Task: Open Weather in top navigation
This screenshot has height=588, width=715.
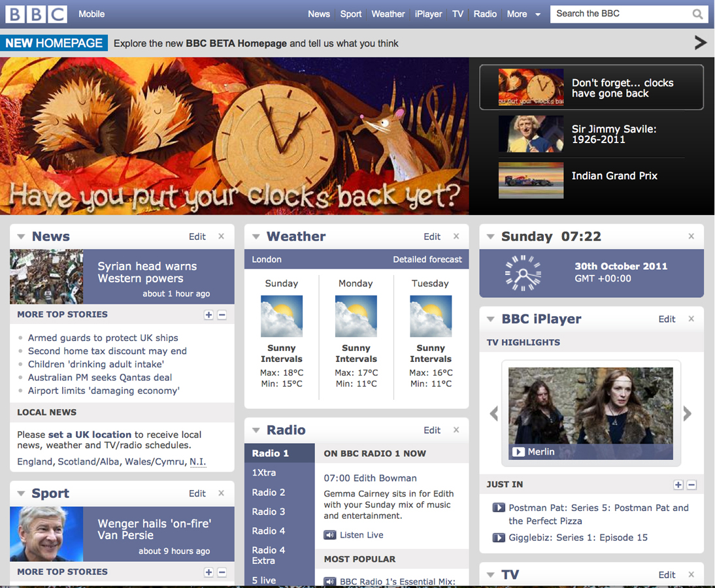Action: coord(388,14)
